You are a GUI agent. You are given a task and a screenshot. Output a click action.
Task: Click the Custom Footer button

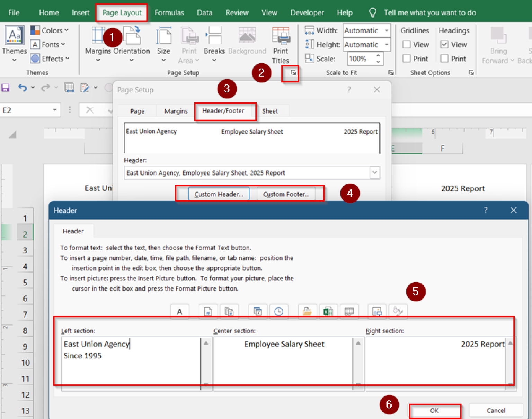pos(286,194)
